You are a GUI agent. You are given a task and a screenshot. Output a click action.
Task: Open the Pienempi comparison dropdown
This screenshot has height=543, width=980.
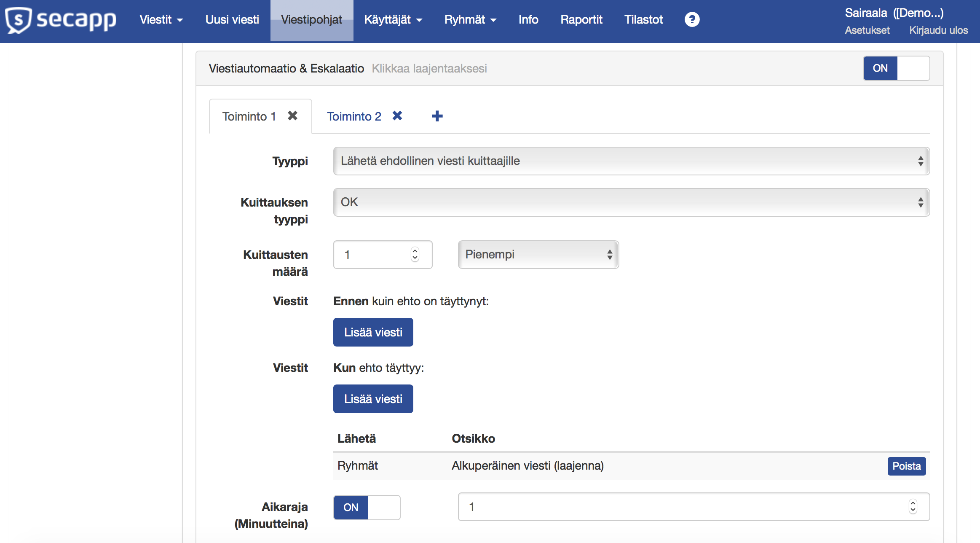tap(538, 255)
